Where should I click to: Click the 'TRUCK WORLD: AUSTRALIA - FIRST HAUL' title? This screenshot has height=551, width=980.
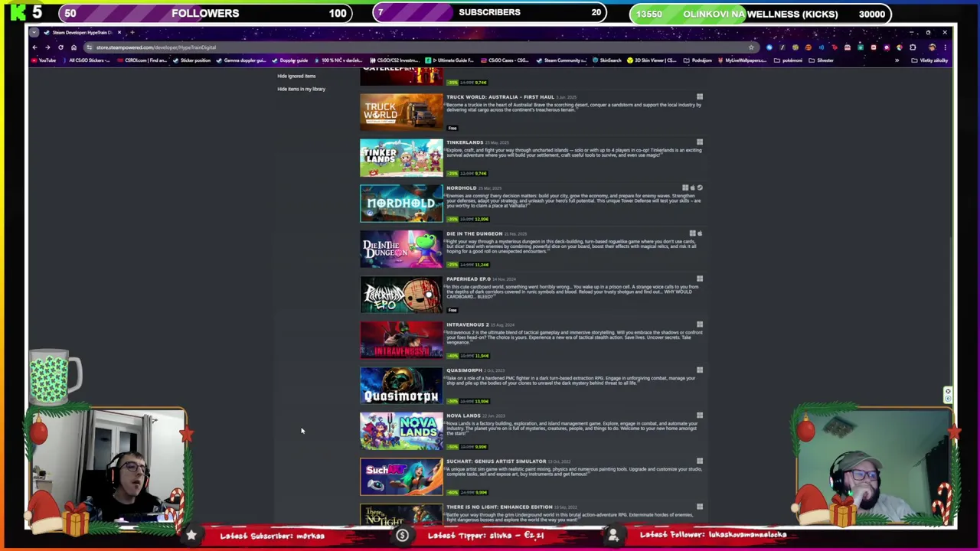(500, 97)
